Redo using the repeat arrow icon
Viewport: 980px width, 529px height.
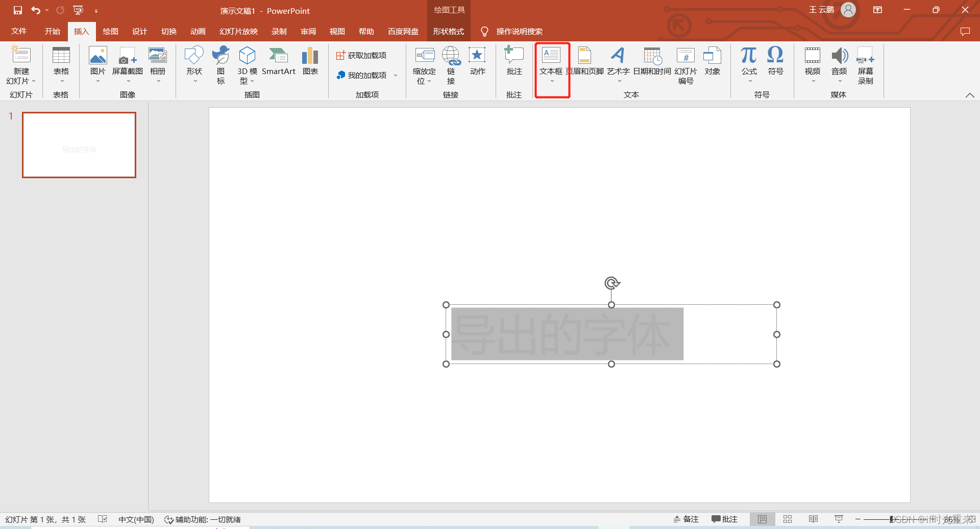point(60,10)
